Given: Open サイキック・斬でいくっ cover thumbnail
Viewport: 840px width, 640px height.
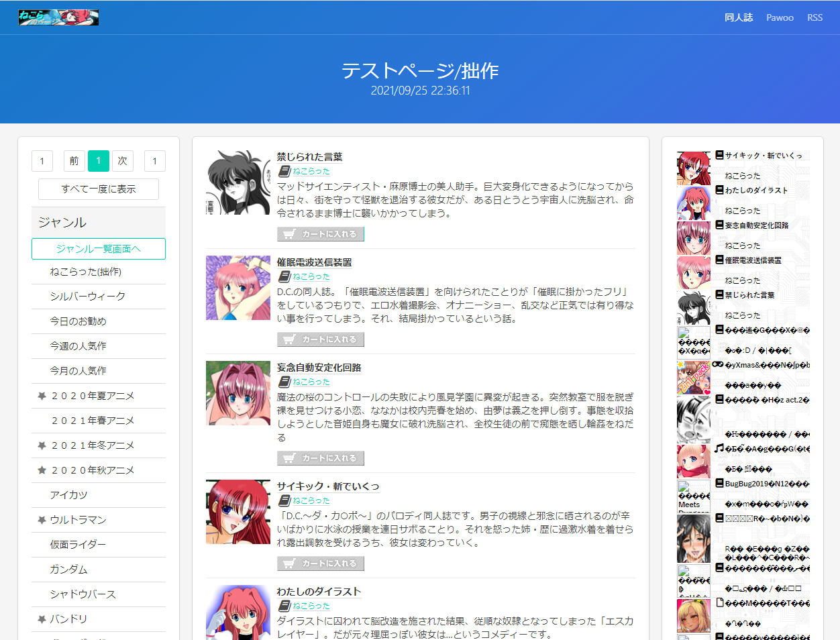Looking at the screenshot, I should pyautogui.click(x=238, y=512).
